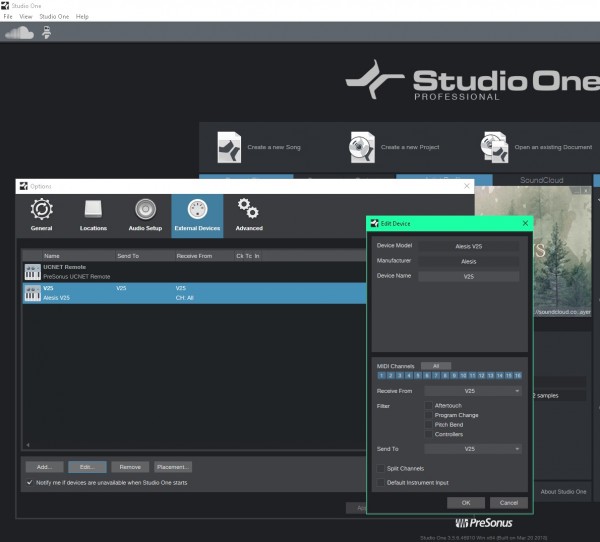
Task: Toggle MIDI channel 16 button
Action: (x=518, y=375)
